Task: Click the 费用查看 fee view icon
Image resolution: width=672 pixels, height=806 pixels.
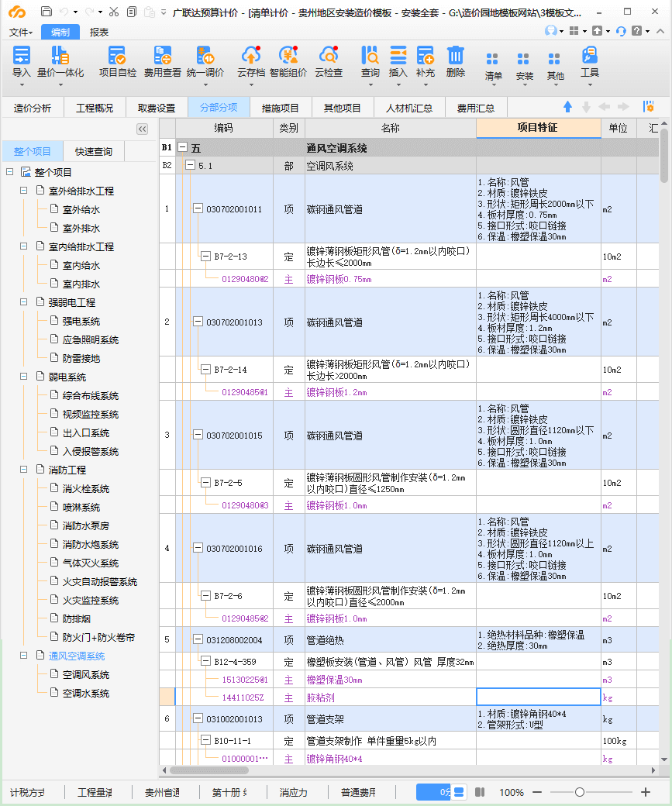Action: coord(163,56)
